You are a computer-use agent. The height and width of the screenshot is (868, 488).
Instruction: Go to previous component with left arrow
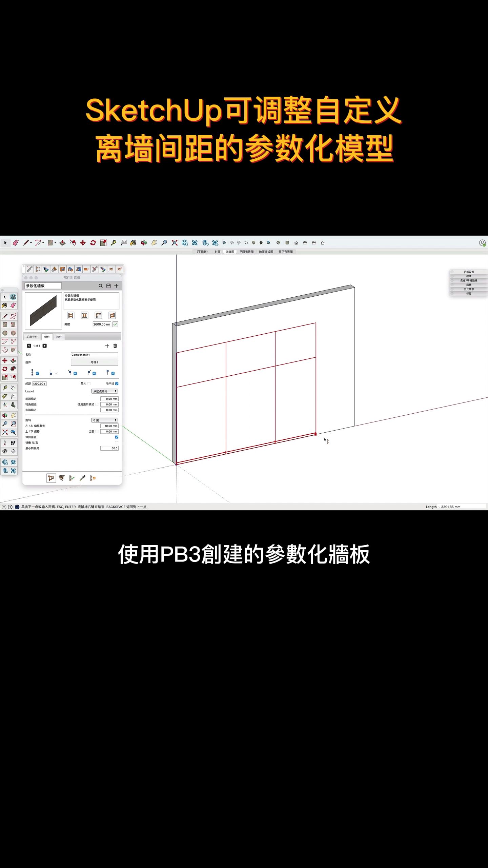point(29,346)
